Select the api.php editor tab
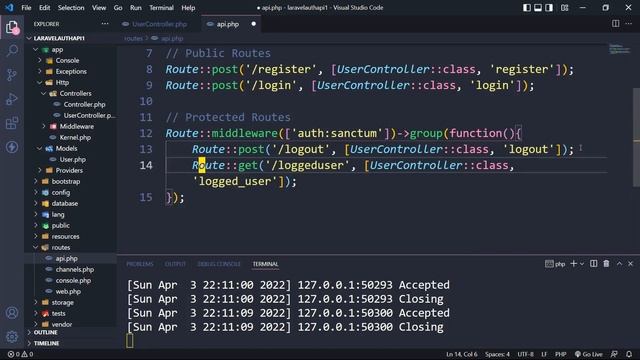This screenshot has width=640, height=360. coord(227,24)
